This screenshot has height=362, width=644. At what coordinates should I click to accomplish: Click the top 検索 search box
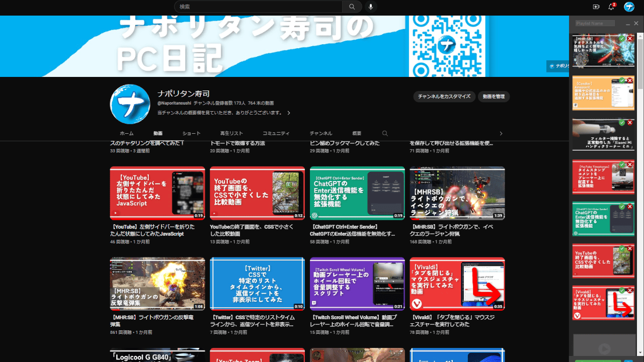pos(259,7)
